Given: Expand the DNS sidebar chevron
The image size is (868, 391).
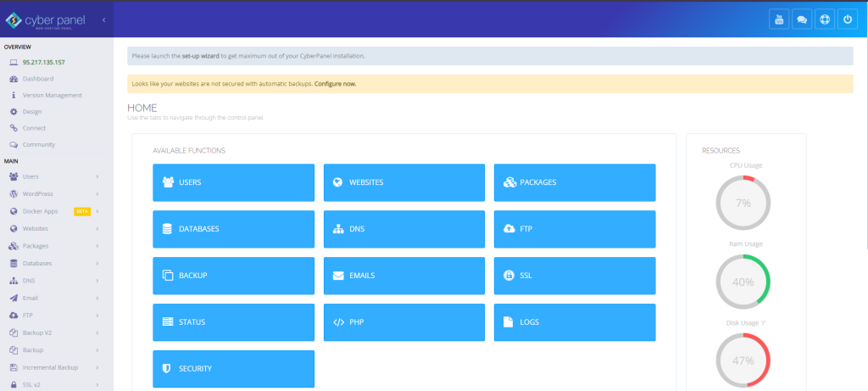Looking at the screenshot, I should [97, 281].
